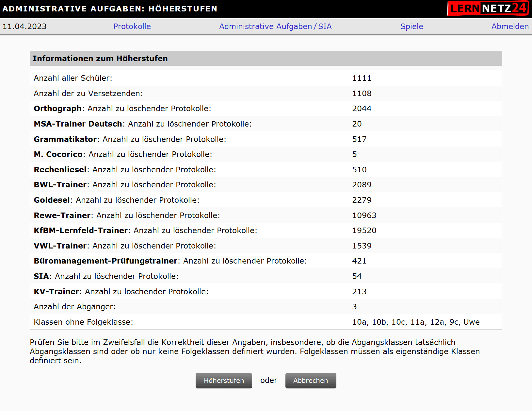Select the Rechenliesel value 510
532x411 pixels.
pyautogui.click(x=359, y=170)
